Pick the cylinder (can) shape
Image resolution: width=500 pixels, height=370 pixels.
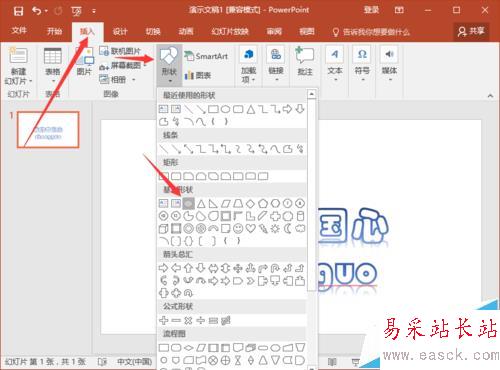coord(300,216)
